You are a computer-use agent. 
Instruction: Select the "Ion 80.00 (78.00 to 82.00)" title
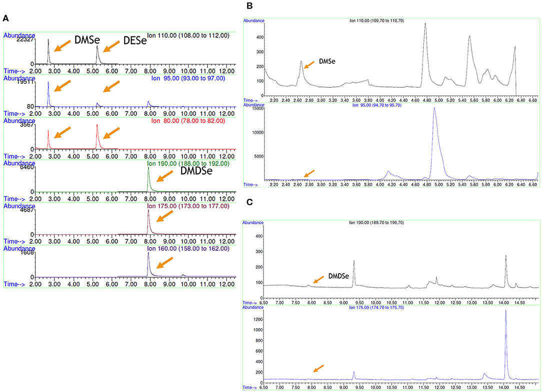click(188, 121)
